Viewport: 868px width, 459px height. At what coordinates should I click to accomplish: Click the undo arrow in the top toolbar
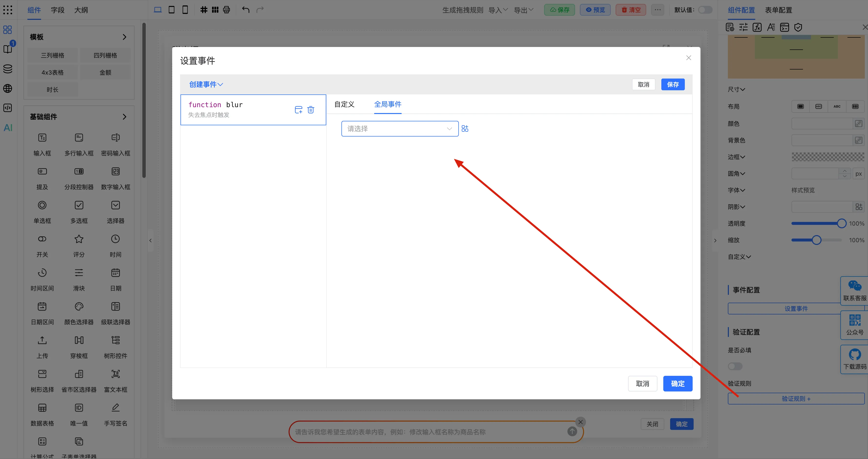[x=246, y=10]
